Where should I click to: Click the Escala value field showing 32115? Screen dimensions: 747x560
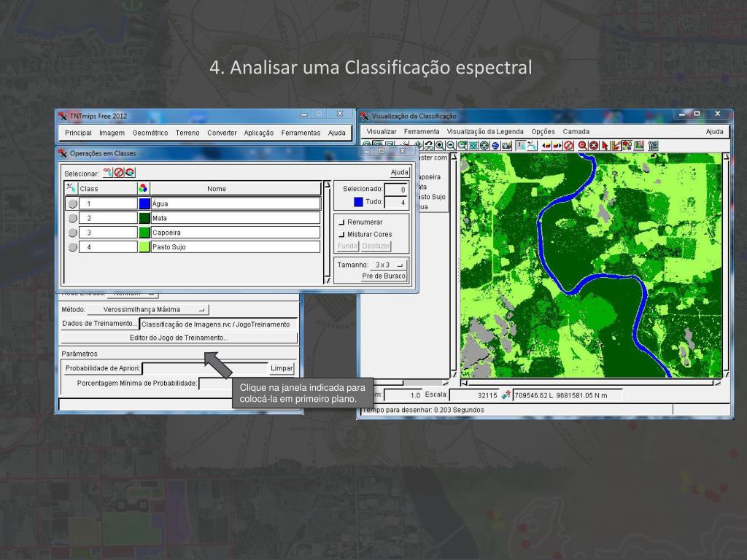[x=474, y=395]
